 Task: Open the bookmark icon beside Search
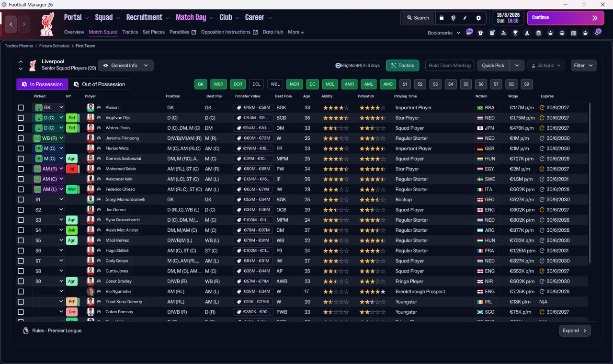pos(442,18)
